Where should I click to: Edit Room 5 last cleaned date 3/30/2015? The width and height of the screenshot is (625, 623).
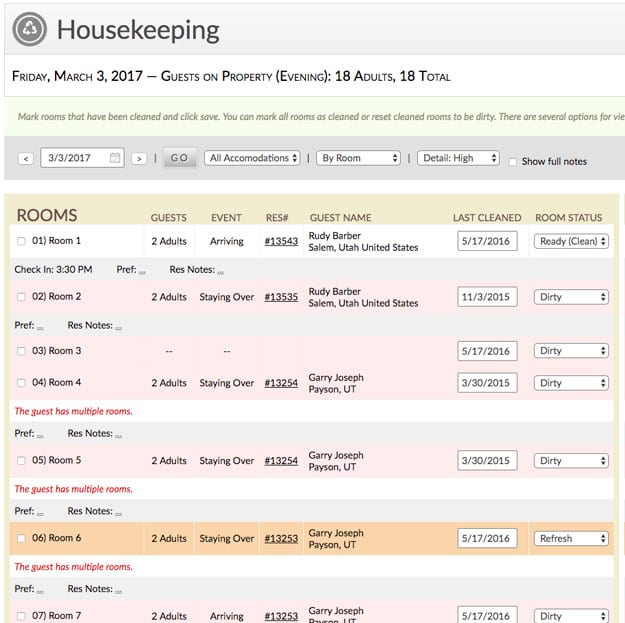click(487, 460)
